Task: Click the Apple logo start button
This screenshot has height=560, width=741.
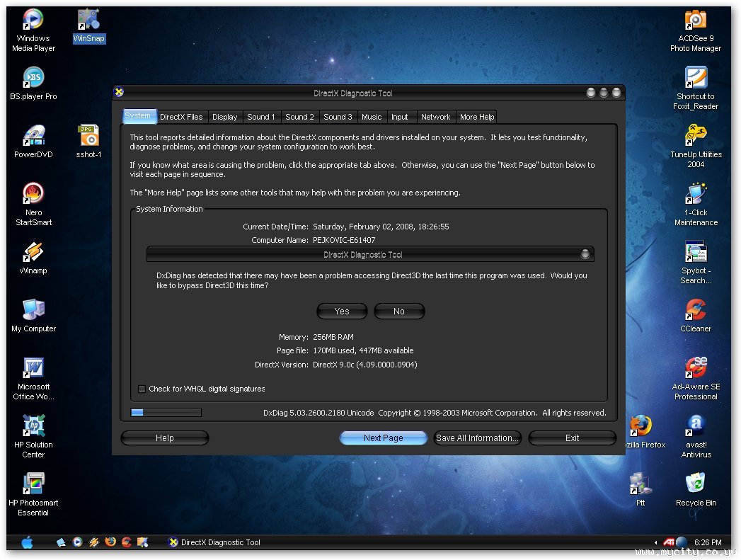Action: click(x=28, y=542)
